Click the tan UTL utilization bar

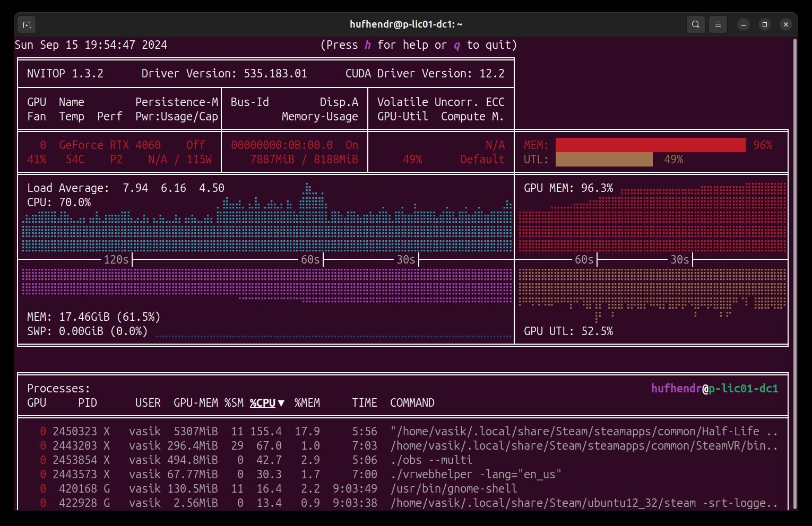coord(604,160)
